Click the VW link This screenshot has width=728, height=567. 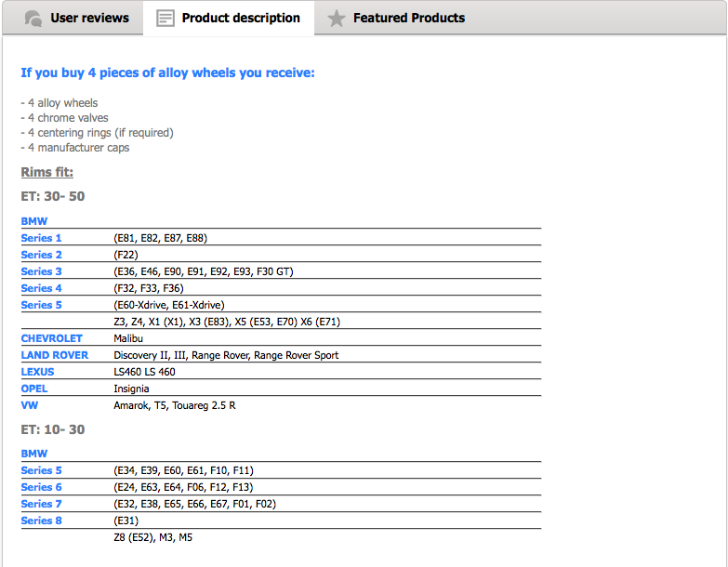(x=29, y=405)
